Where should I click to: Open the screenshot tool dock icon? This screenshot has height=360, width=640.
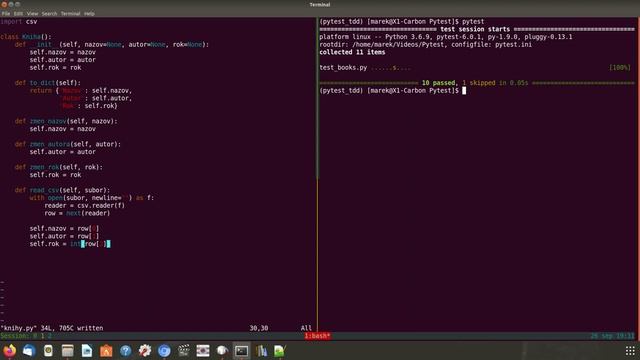(203, 351)
